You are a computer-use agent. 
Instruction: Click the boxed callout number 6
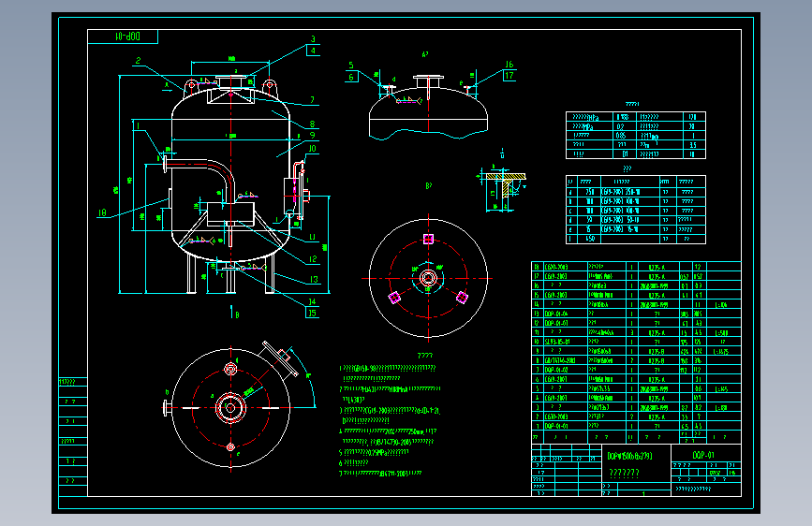click(351, 77)
